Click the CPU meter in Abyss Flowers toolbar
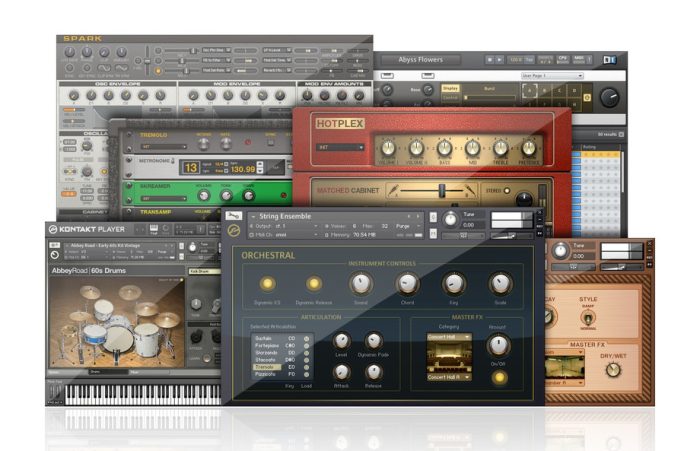This screenshot has width=700, height=451. (x=562, y=59)
